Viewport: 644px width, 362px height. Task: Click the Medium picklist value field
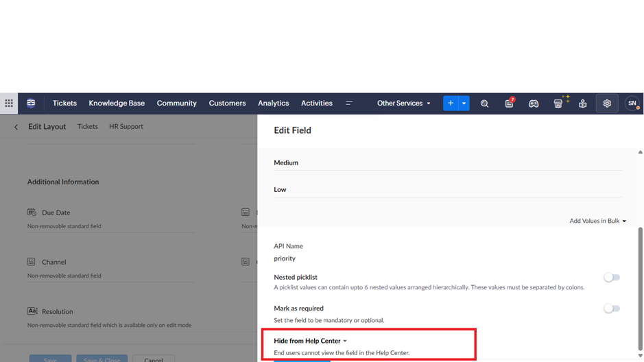[447, 163]
